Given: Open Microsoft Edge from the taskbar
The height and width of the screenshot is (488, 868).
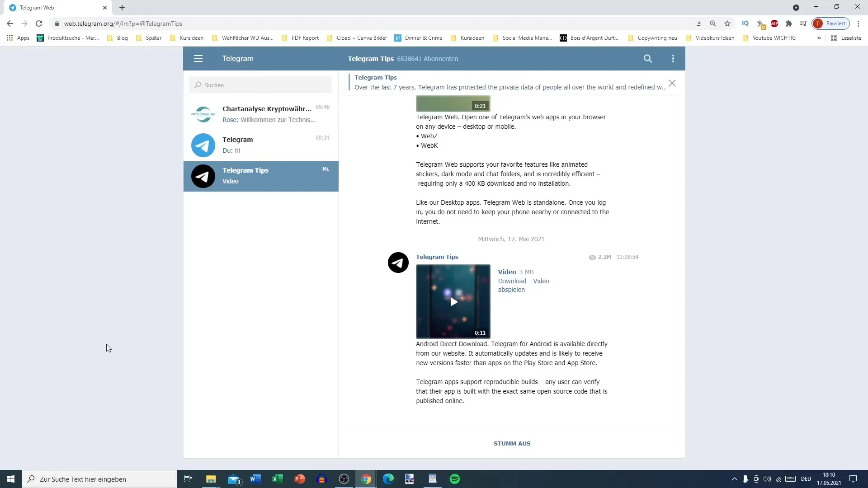Looking at the screenshot, I should 388,479.
